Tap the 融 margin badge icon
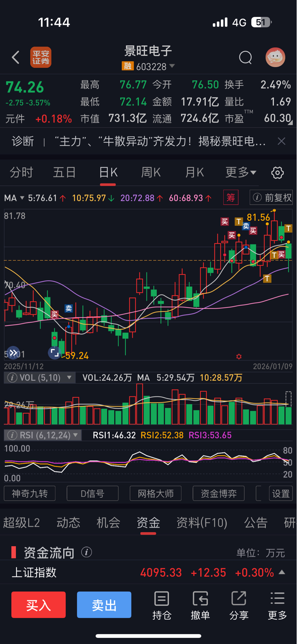Image resolution: width=297 pixels, height=644 pixels. coord(127,66)
